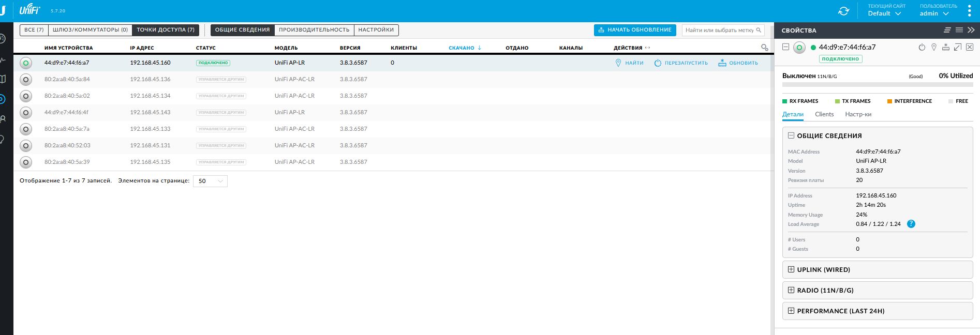The width and height of the screenshot is (980, 335).
Task: Click access point icon for 44:d9:e7:44:f6:a7 row
Action: (x=25, y=63)
